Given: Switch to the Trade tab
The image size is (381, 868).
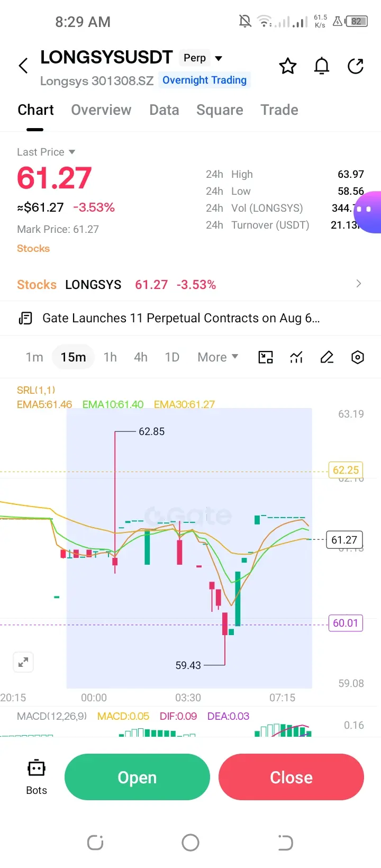Looking at the screenshot, I should [x=279, y=110].
